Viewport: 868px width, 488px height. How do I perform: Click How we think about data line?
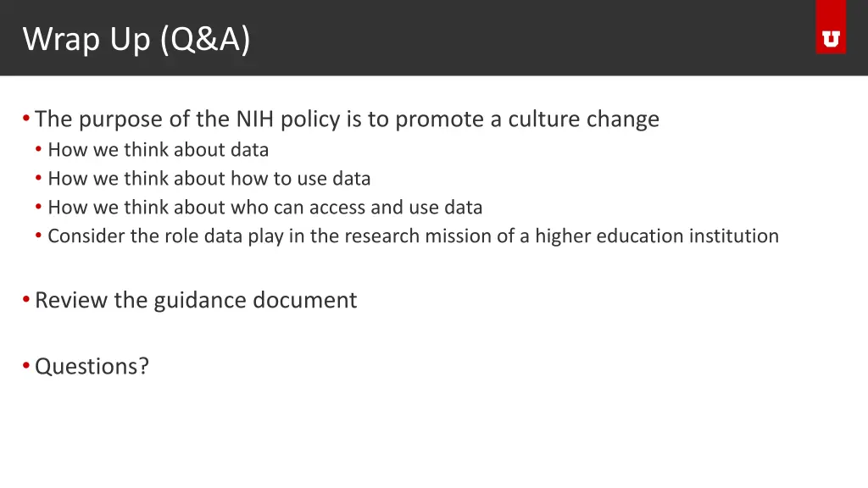159,149
